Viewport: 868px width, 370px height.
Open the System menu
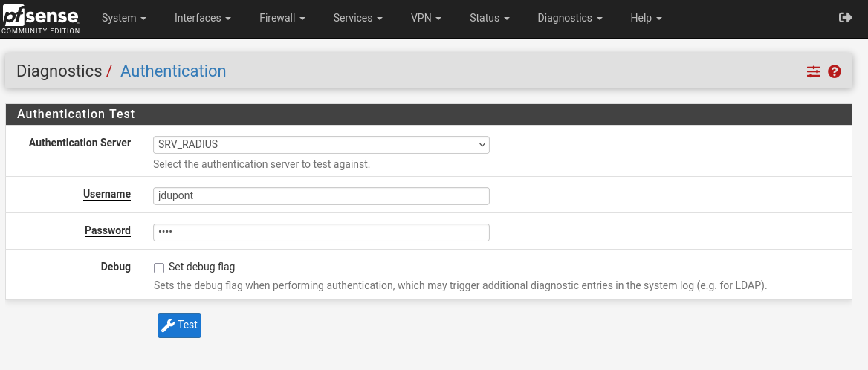point(123,18)
